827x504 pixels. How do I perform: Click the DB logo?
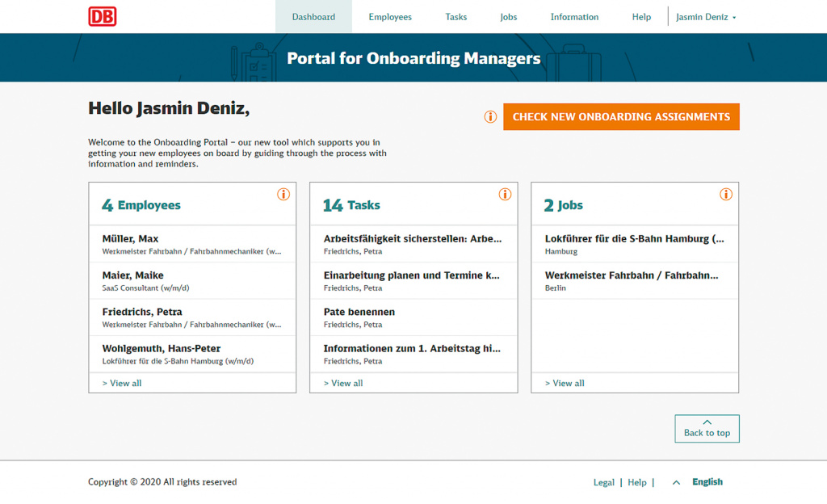(x=103, y=16)
